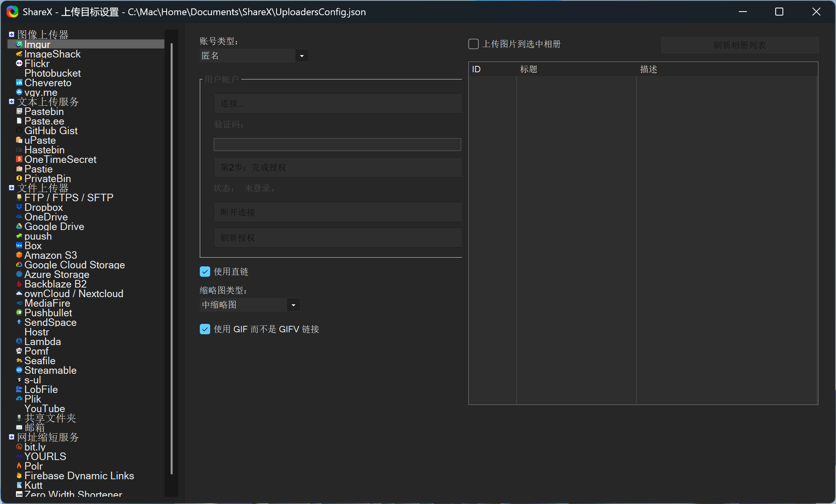
Task: Choose the Paste.ee icon
Action: pos(19,121)
